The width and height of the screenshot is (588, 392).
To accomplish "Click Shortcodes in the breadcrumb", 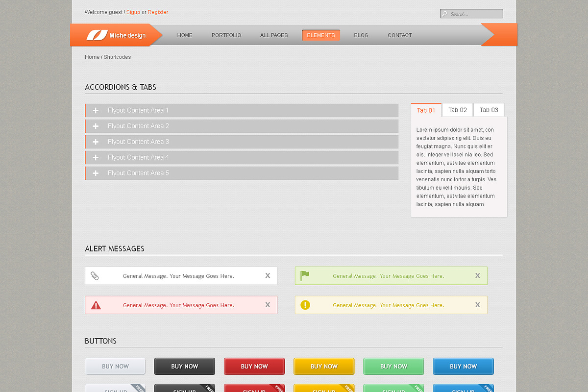I will pos(118,57).
